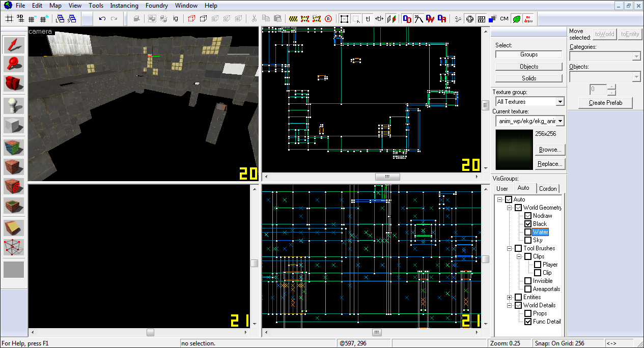Viewport: 644px width, 348px height.
Task: Click the current texture preview swatch
Action: (x=513, y=149)
